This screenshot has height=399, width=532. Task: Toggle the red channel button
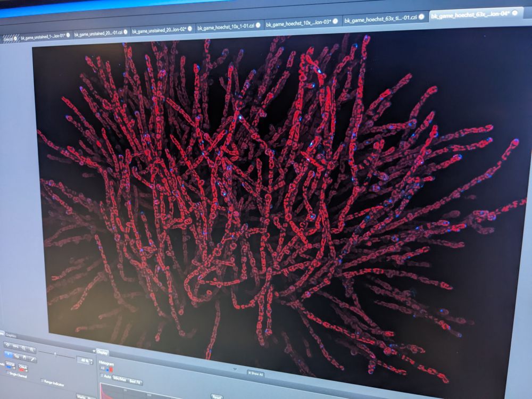point(23,368)
